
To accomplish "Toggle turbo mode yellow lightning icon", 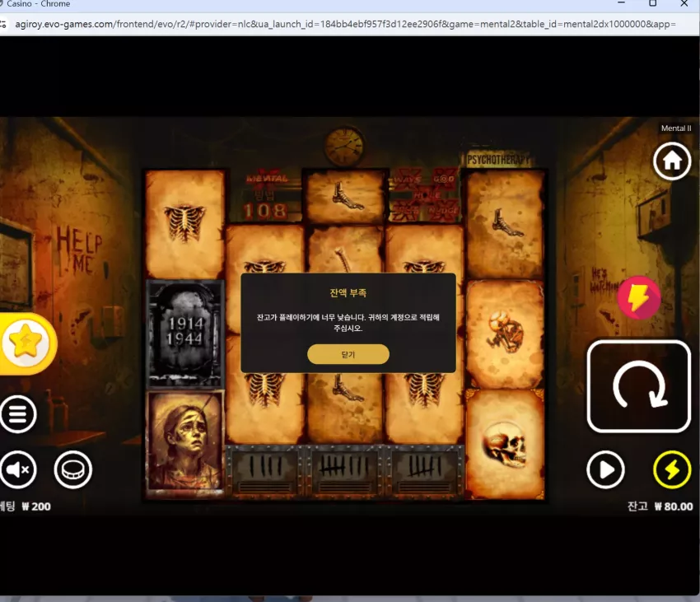I will (x=672, y=469).
